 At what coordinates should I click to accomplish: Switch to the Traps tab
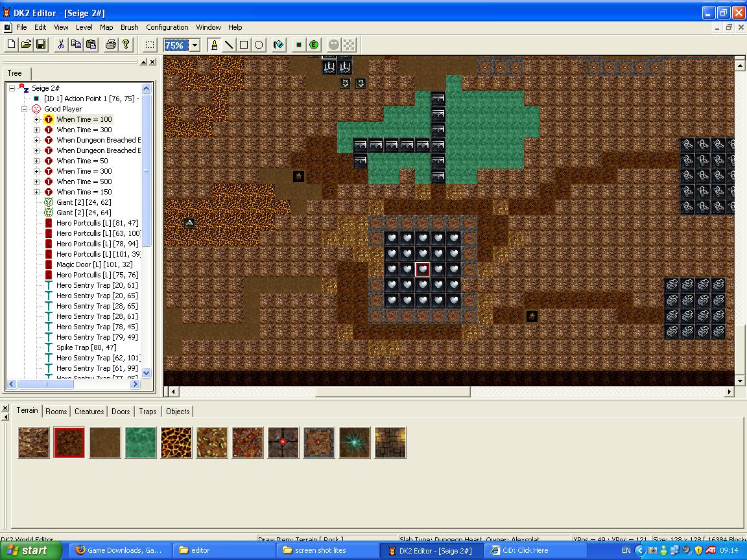click(x=147, y=412)
